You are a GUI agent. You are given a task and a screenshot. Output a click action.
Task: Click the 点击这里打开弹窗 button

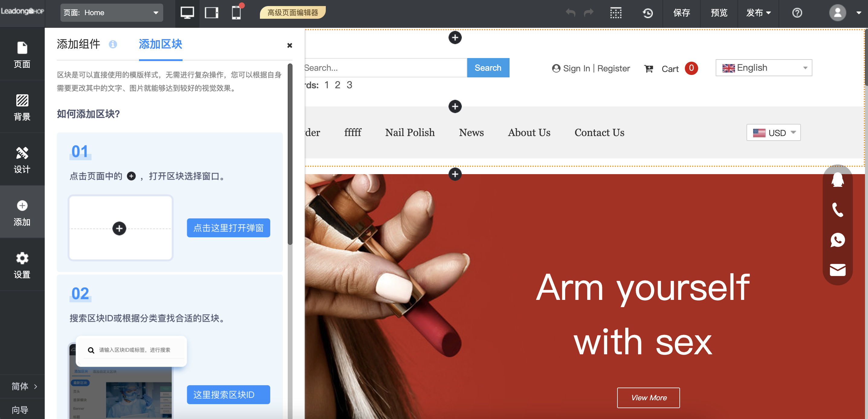tap(228, 228)
